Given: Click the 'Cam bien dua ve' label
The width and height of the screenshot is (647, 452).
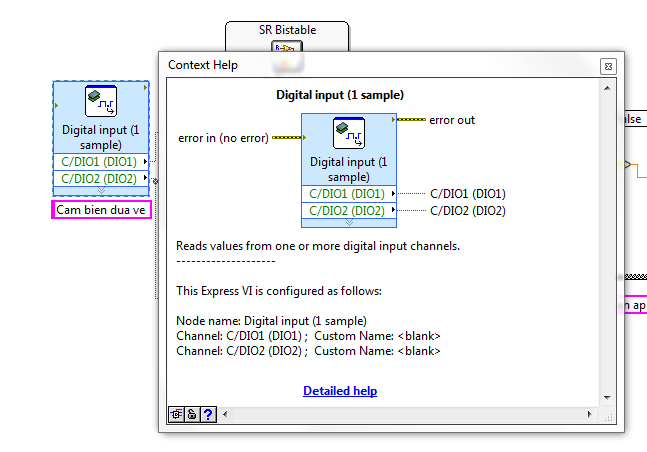Looking at the screenshot, I should coord(100,210).
